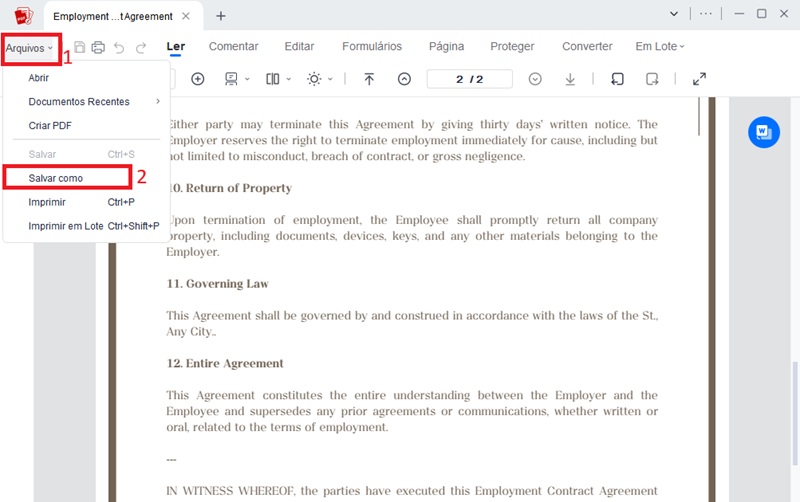This screenshot has width=800, height=502.
Task: Open the Editar tab
Action: point(299,46)
